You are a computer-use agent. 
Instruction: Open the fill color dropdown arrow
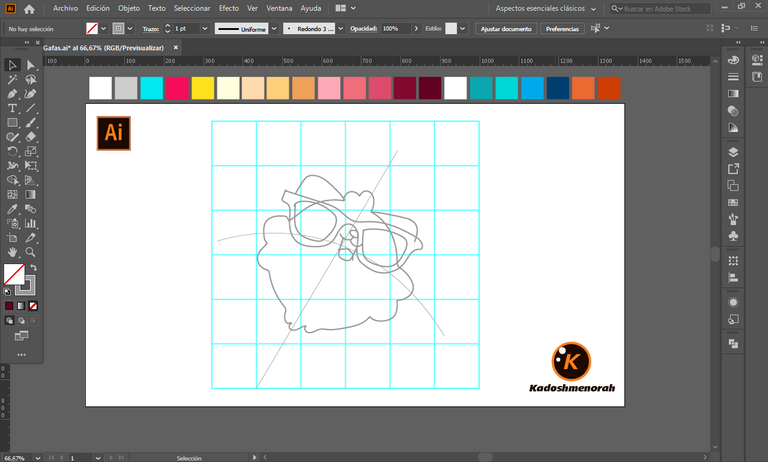coord(103,28)
